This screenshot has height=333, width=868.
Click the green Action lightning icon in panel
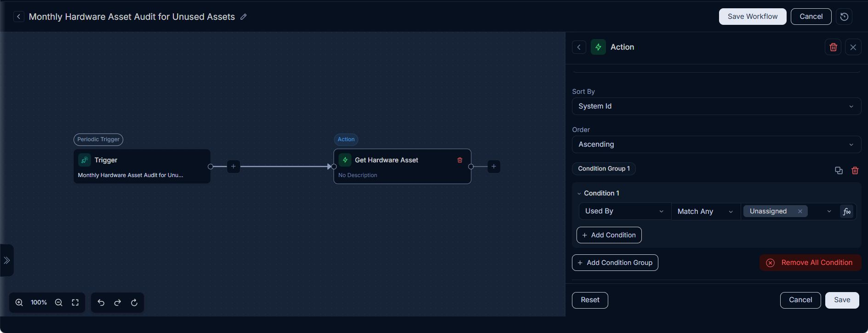pyautogui.click(x=598, y=47)
